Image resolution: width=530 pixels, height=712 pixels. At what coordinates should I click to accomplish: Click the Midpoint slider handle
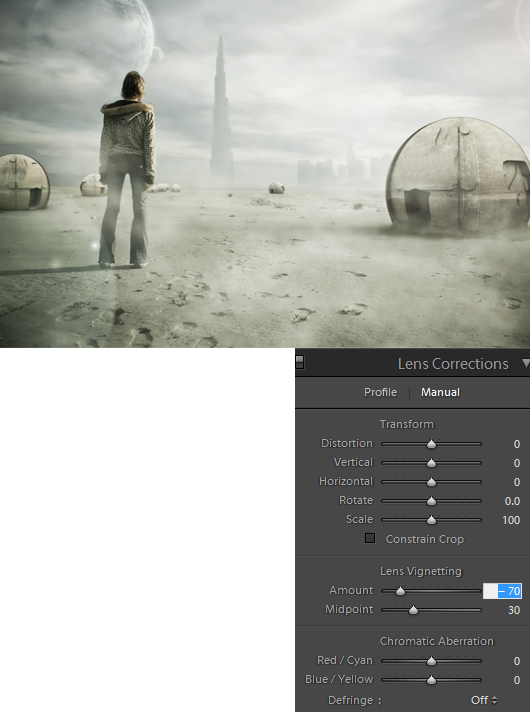(413, 610)
